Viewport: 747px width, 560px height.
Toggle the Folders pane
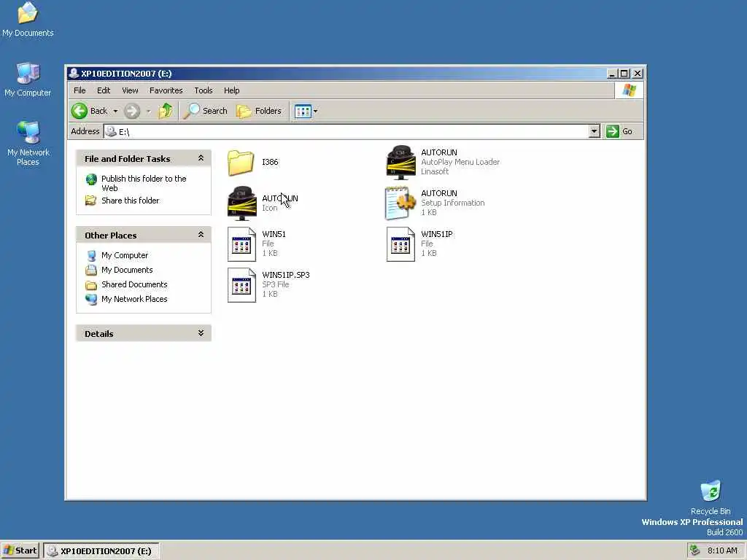coord(259,111)
